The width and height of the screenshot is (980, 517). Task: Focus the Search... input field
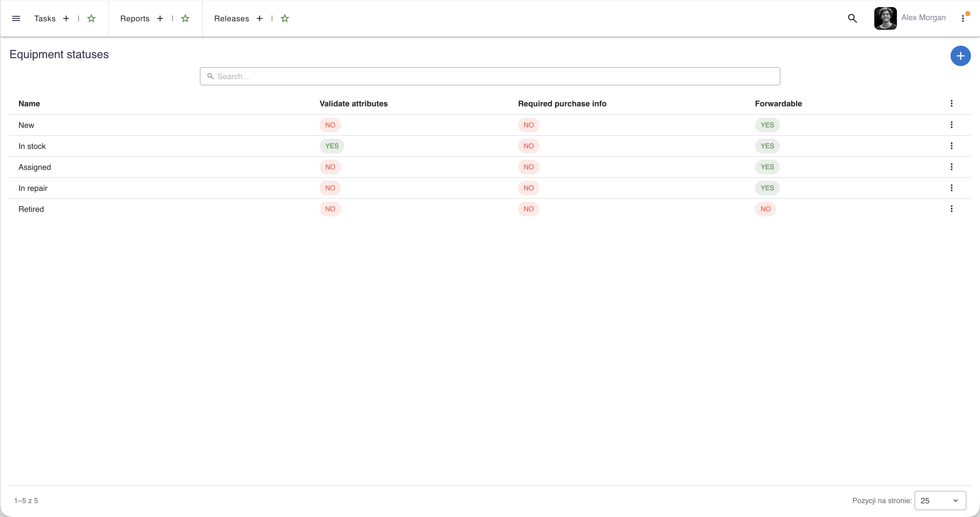point(490,76)
